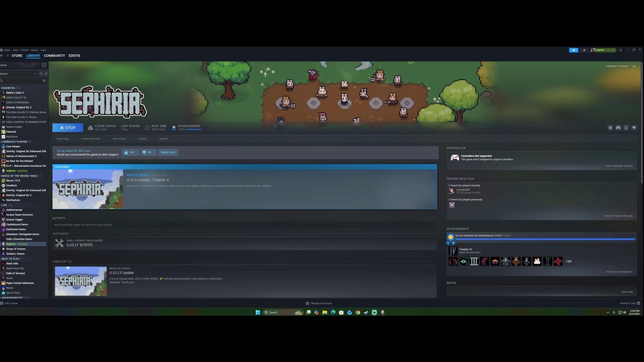This screenshot has width=644, height=362.
Task: Open the 0.10.17 patch notes entry
Action: click(x=245, y=243)
